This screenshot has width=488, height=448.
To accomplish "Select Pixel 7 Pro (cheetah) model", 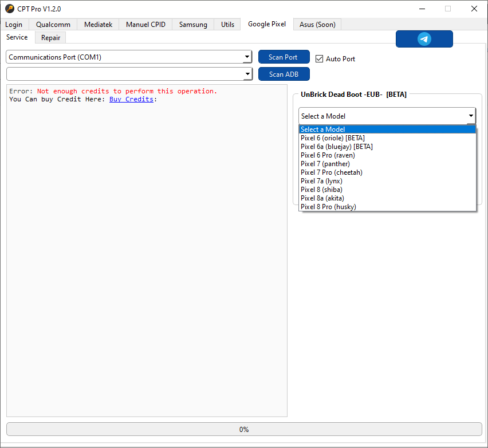I will tap(332, 172).
